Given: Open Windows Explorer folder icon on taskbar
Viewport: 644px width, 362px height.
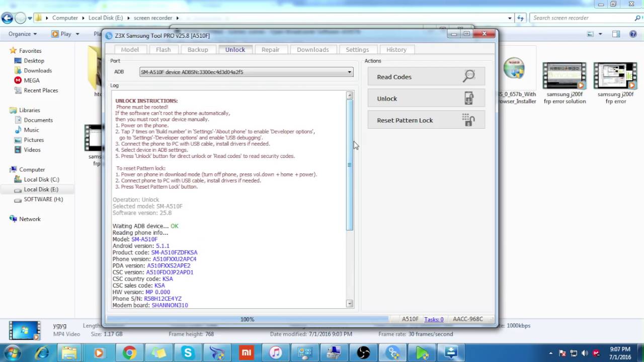Looking at the screenshot, I should tap(69, 353).
